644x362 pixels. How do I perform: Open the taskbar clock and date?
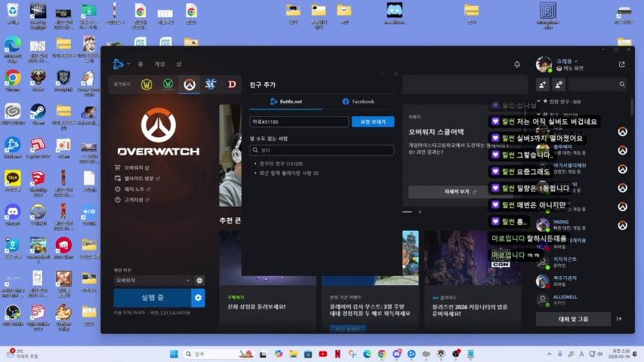click(x=620, y=354)
